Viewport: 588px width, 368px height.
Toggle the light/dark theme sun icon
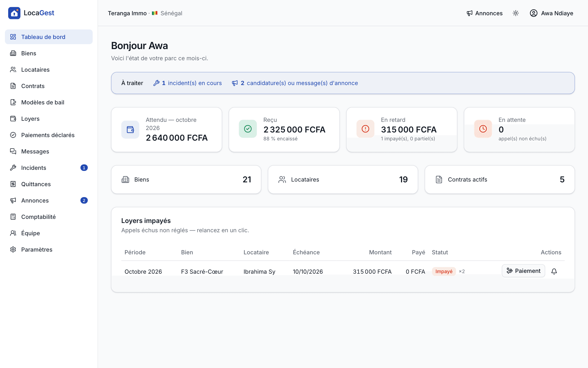[x=516, y=13]
